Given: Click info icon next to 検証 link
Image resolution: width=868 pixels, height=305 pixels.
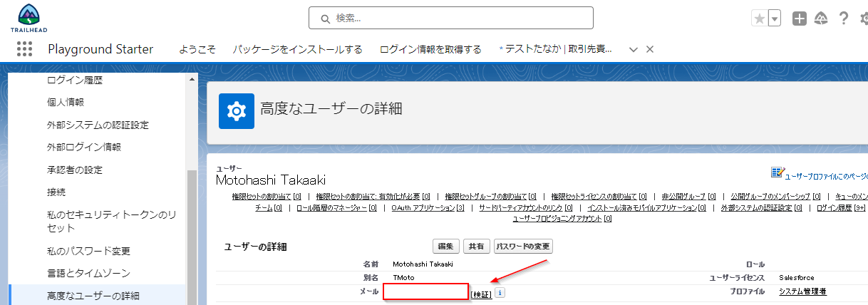Looking at the screenshot, I should [500, 292].
